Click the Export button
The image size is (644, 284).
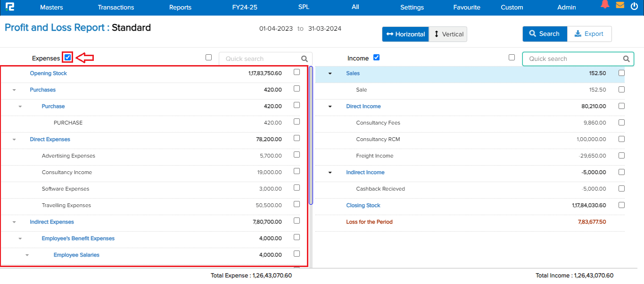click(x=589, y=34)
